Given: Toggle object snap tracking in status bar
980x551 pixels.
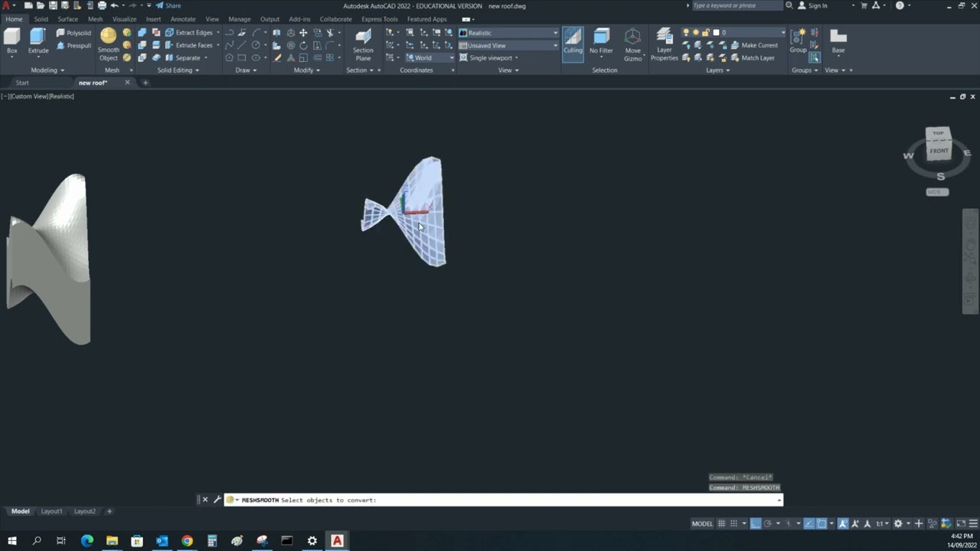Looking at the screenshot, I should 808,523.
